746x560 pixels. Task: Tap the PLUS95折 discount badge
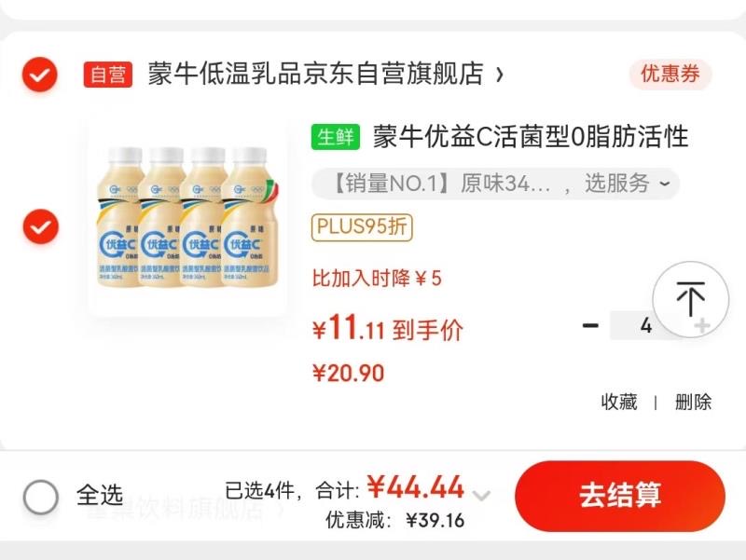362,227
